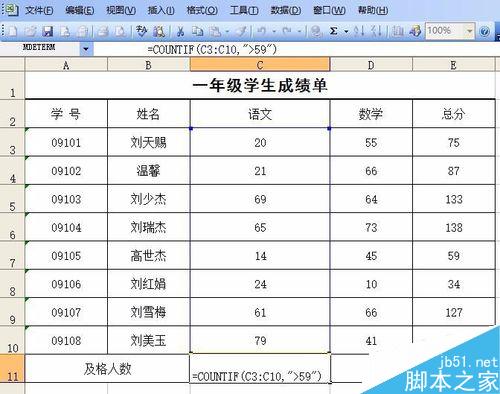Image resolution: width=500 pixels, height=394 pixels.
Task: Click the 数学 score cell 45
Action: coord(371,256)
